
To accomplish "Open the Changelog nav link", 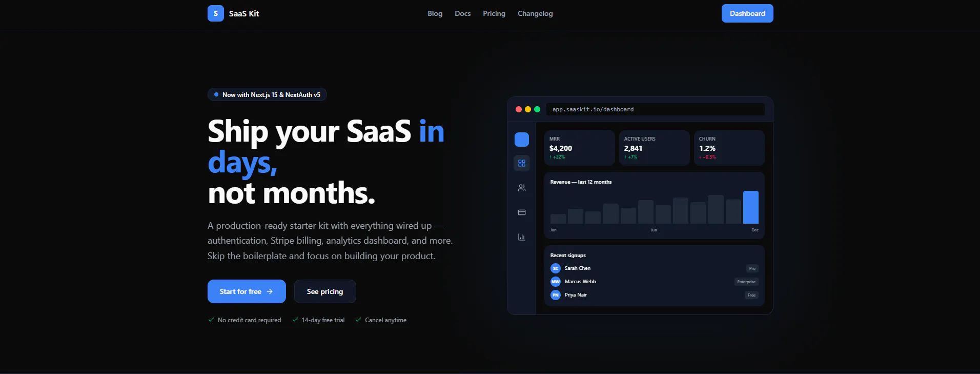I will tap(535, 13).
